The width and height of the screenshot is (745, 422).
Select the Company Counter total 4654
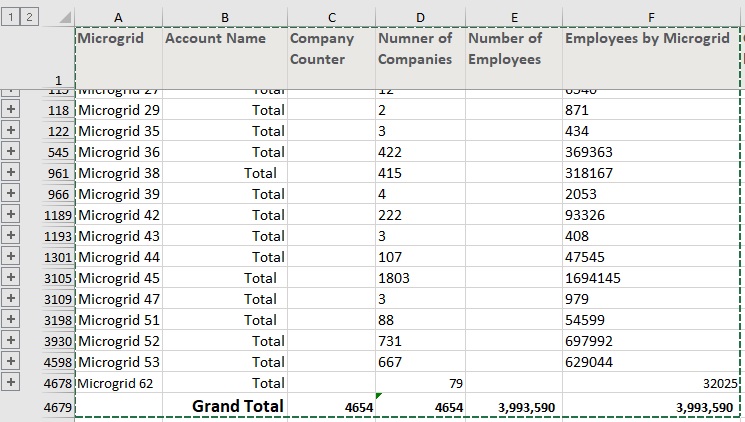(x=332, y=406)
